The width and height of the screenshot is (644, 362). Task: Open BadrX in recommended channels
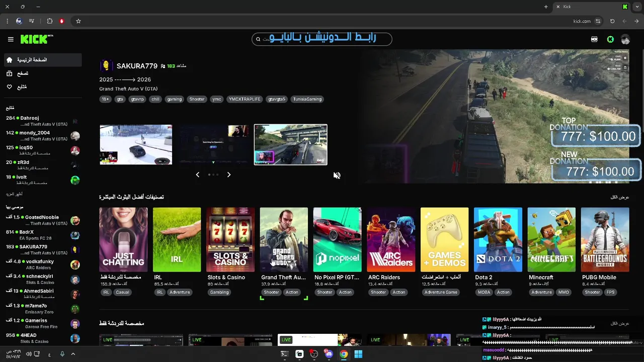tap(43, 235)
